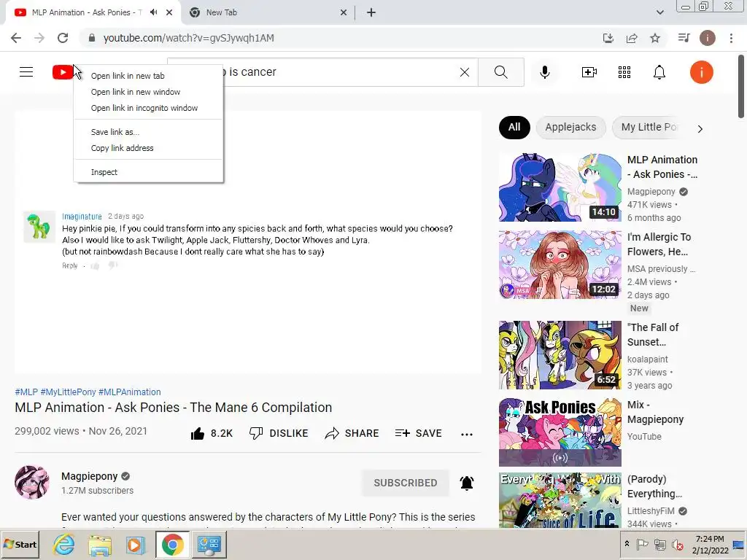The image size is (747, 560).
Task: Choose Save link as...
Action: 148,132
